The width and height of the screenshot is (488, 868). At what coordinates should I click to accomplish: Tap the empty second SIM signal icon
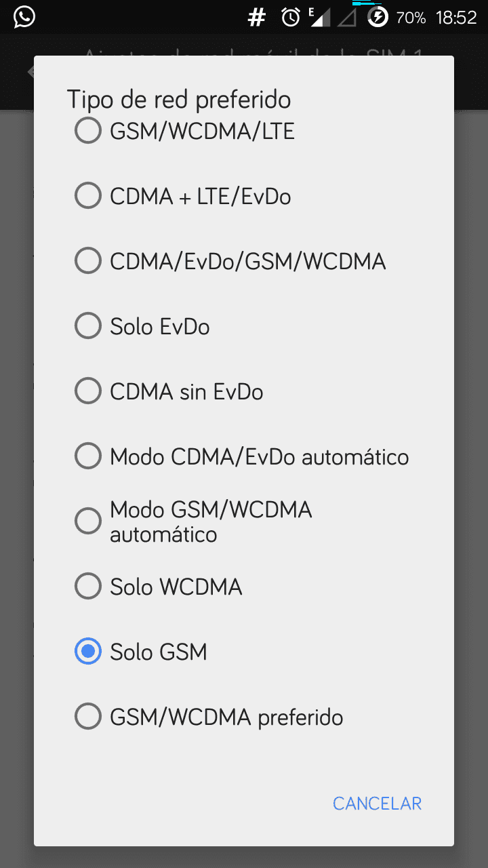(346, 18)
